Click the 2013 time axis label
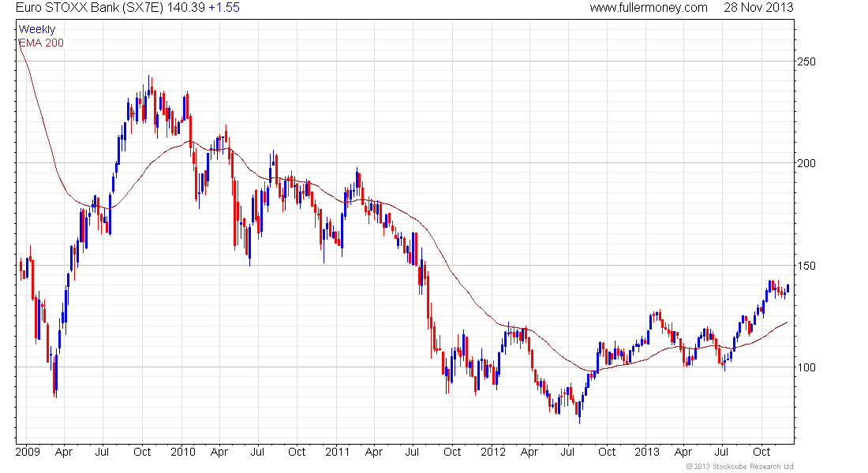The width and height of the screenshot is (868, 473). click(647, 452)
